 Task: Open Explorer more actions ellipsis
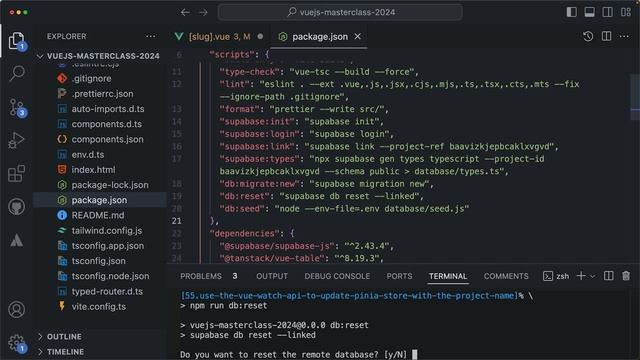click(x=151, y=36)
